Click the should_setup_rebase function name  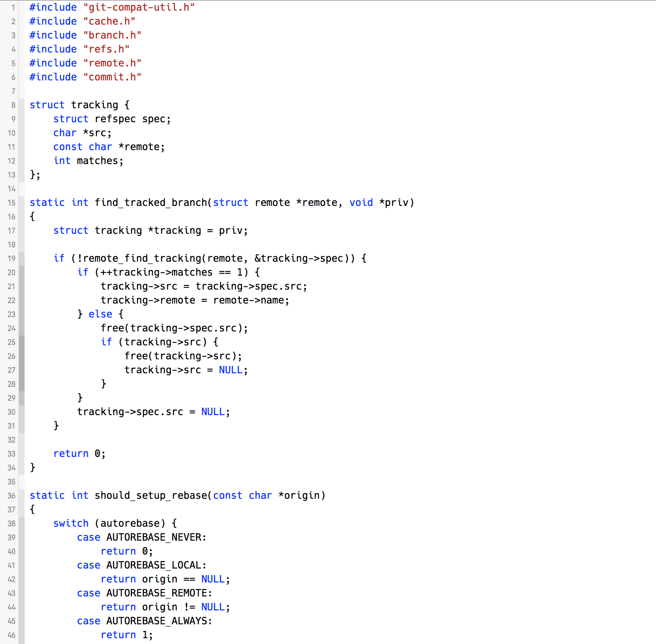coord(151,496)
